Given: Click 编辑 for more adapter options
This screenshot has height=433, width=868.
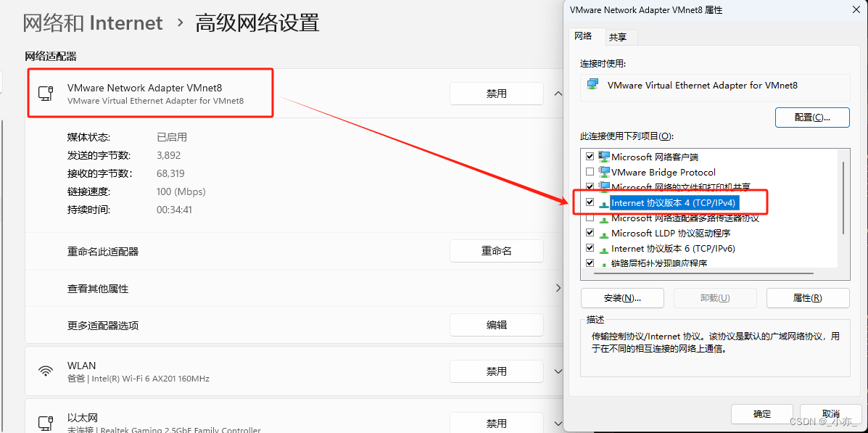Looking at the screenshot, I should 497,325.
